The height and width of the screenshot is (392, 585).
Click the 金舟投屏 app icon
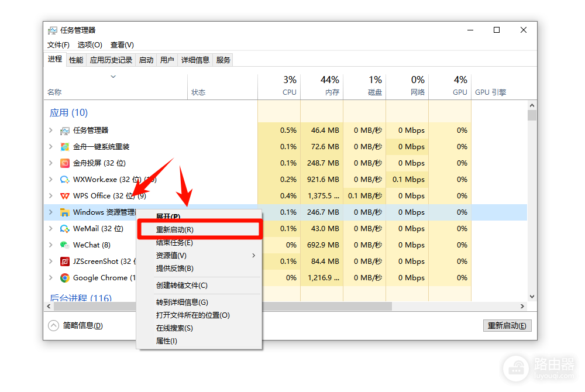(x=64, y=163)
